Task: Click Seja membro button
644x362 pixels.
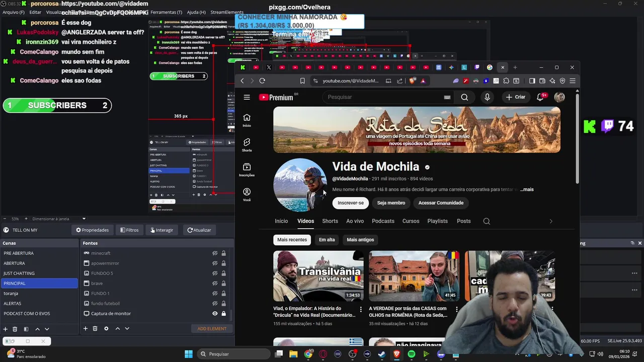Action: (x=391, y=203)
